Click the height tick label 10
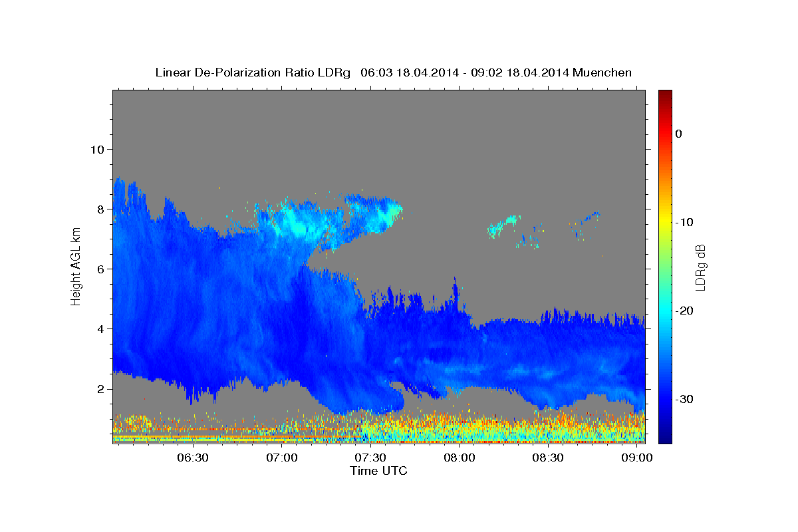The image size is (798, 532). [x=98, y=149]
